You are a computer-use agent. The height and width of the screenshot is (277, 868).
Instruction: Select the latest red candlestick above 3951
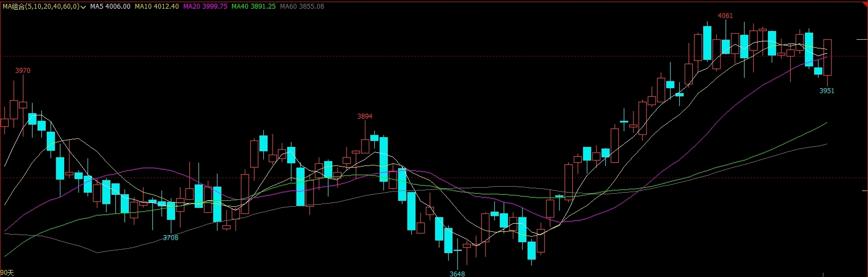[x=827, y=57]
